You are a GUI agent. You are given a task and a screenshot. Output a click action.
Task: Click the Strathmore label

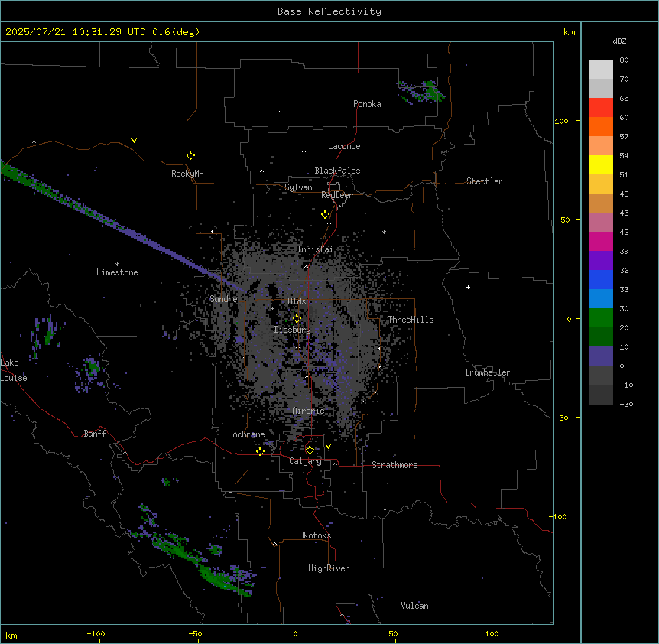point(394,465)
